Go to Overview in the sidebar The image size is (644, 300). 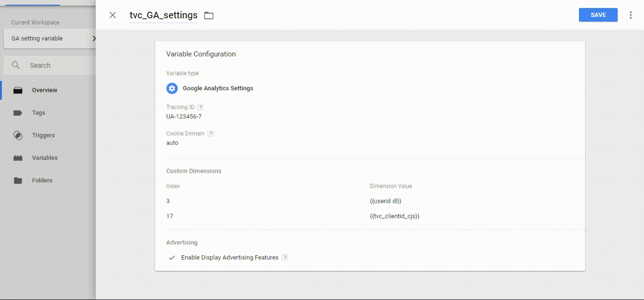pos(44,90)
